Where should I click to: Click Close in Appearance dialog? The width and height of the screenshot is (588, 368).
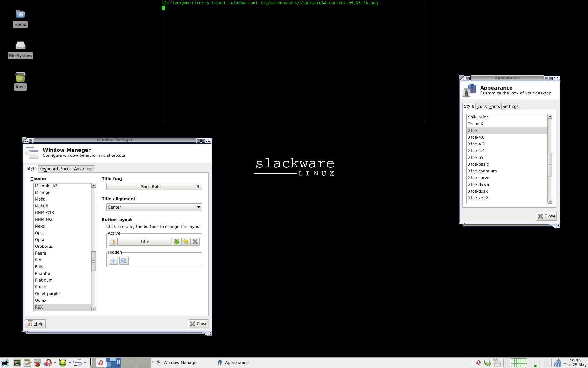click(546, 216)
